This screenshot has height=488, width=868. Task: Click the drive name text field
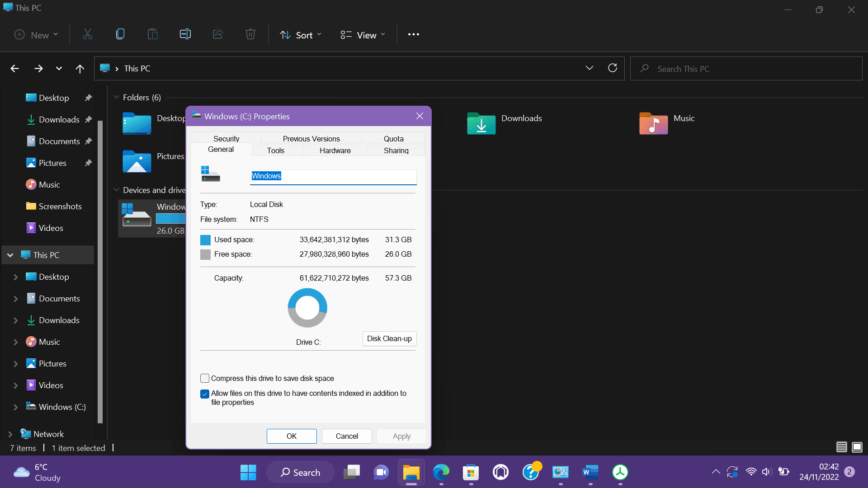[333, 176]
